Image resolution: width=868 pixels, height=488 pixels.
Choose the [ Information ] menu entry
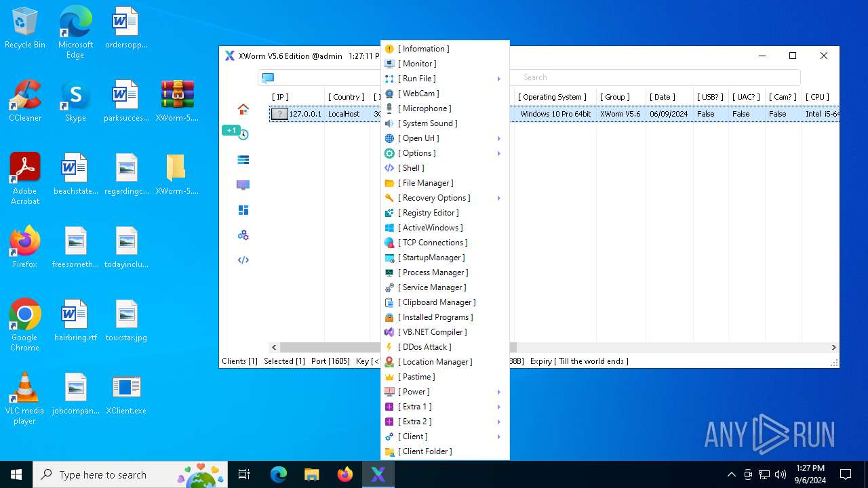coord(445,49)
